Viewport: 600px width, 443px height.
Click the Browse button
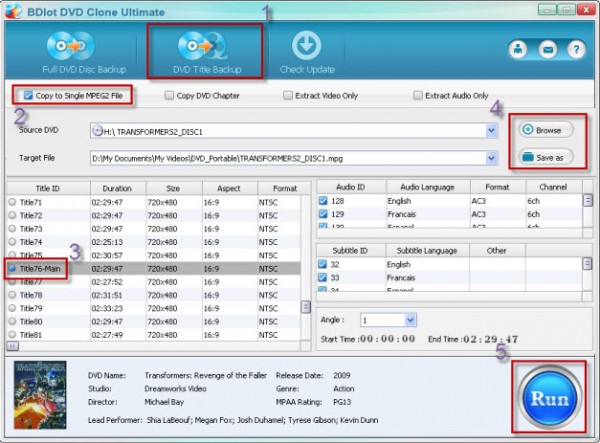point(546,130)
